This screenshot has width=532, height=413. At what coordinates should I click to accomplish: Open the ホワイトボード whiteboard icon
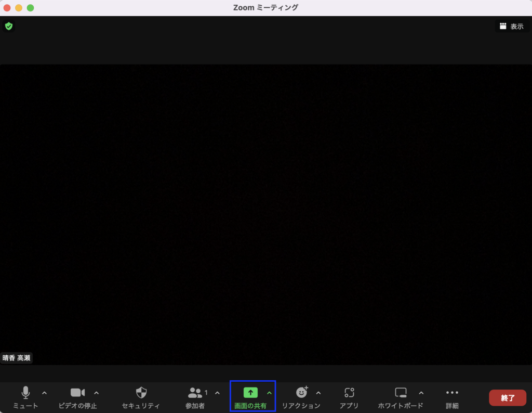coord(400,393)
